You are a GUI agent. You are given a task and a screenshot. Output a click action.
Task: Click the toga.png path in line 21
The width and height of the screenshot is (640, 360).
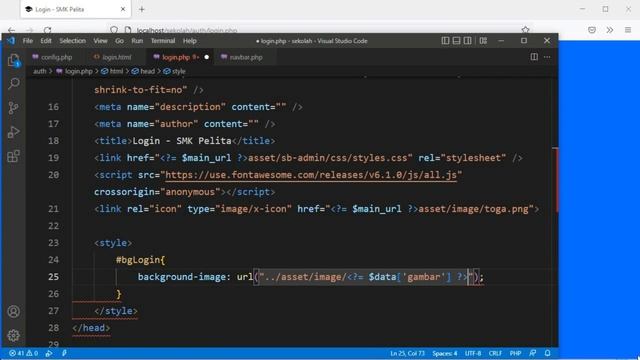pos(473,209)
